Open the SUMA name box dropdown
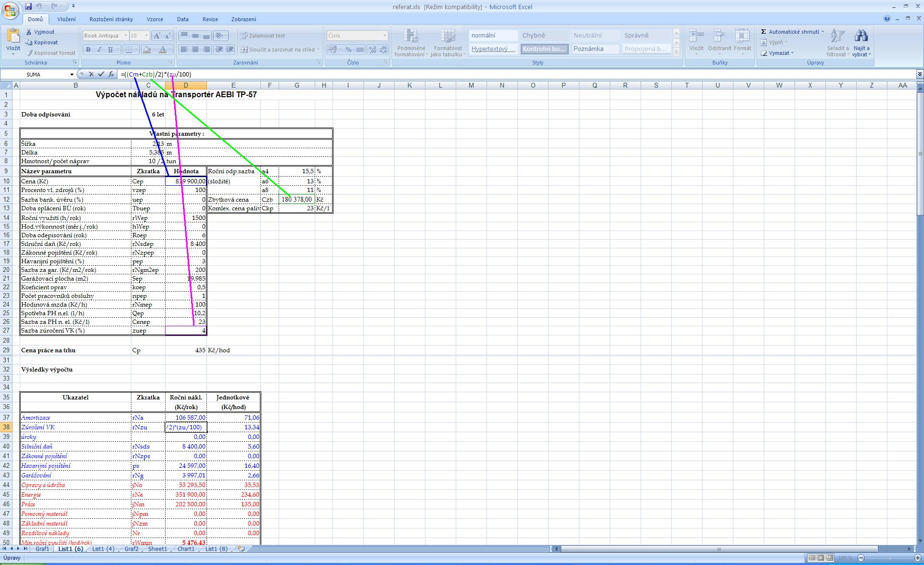The height and width of the screenshot is (565, 924). tap(72, 75)
